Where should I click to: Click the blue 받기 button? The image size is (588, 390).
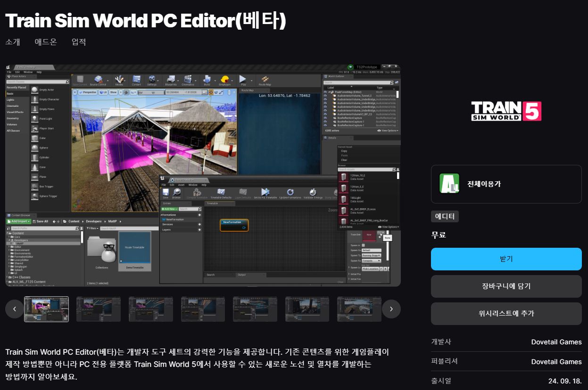click(x=506, y=259)
